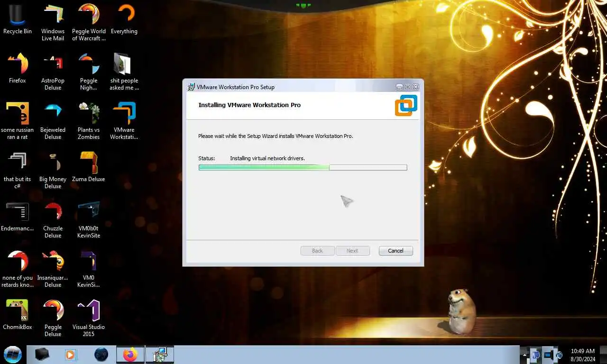Open the Everything search shortcut
The image size is (607, 364).
coord(124,19)
